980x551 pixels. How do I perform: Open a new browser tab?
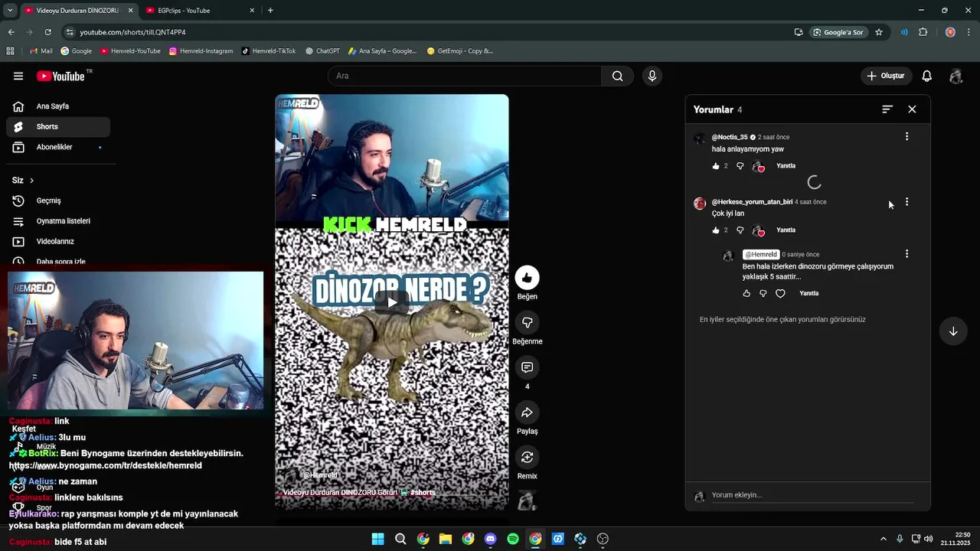(x=270, y=11)
